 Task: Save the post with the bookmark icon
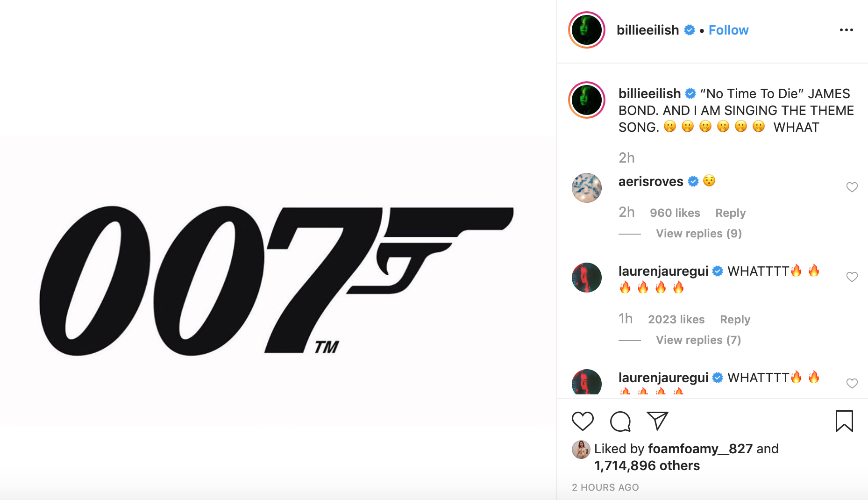click(844, 421)
